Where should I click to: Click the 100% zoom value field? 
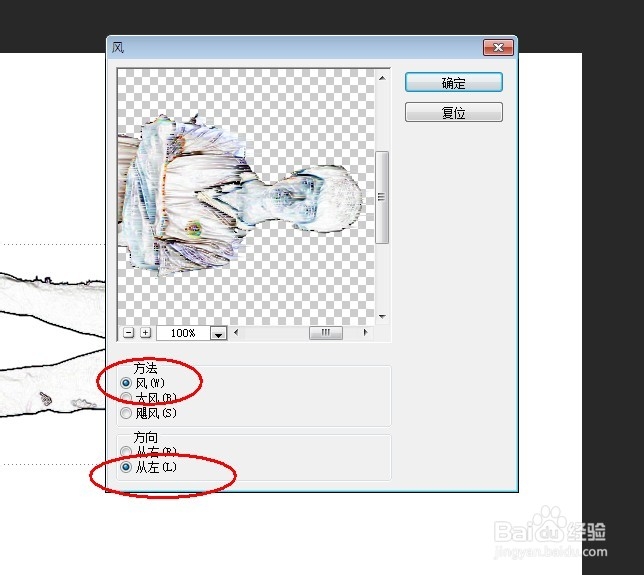pyautogui.click(x=183, y=333)
